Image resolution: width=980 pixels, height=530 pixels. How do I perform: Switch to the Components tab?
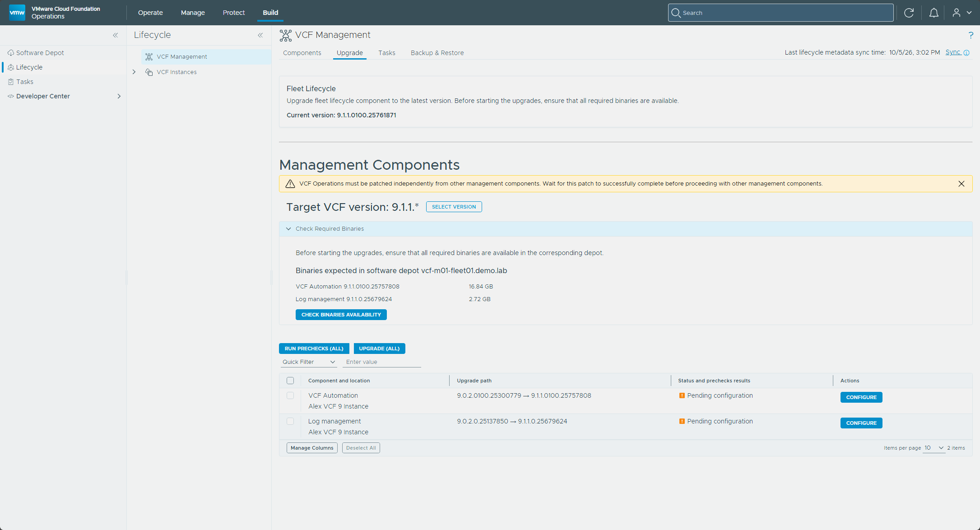pos(302,53)
